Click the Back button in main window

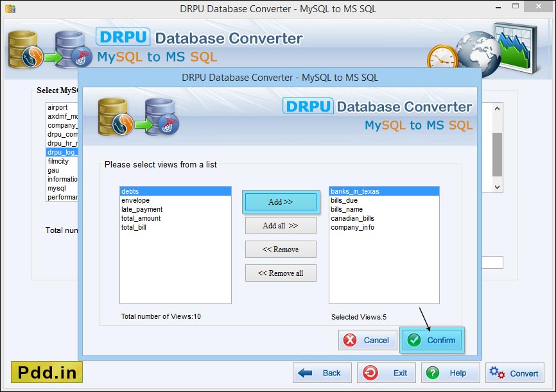pyautogui.click(x=322, y=373)
